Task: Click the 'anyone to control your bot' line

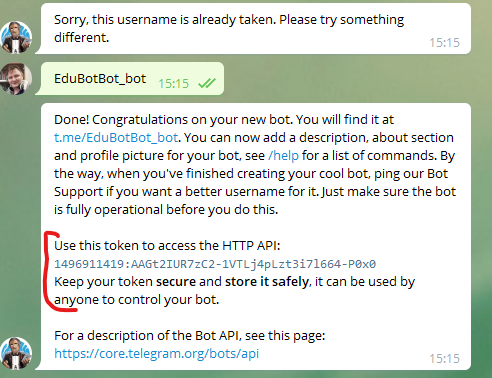Action: (x=136, y=300)
